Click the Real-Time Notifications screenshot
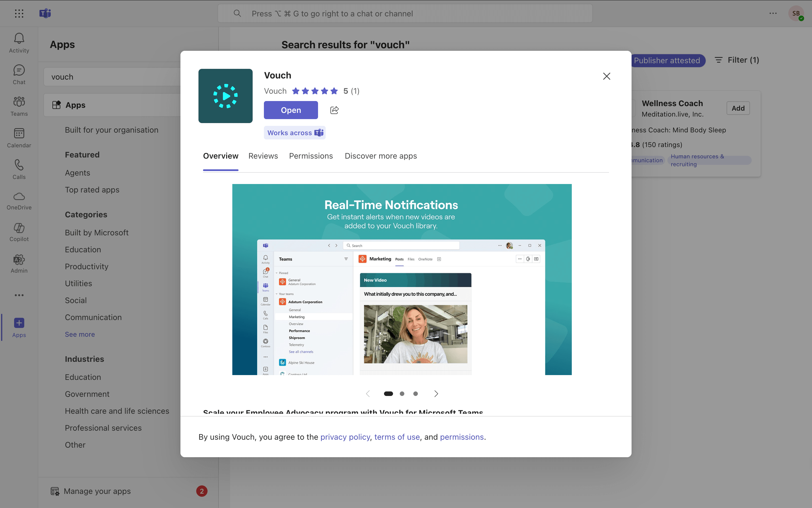This screenshot has height=508, width=812. pos(402,279)
